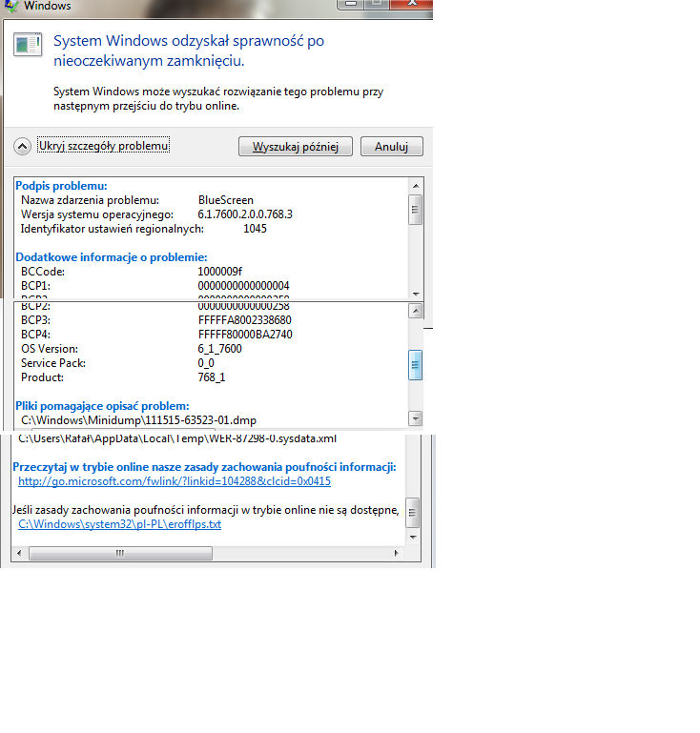The image size is (700, 733).
Task: Click the 'Anuluj' button
Action: pos(391,147)
